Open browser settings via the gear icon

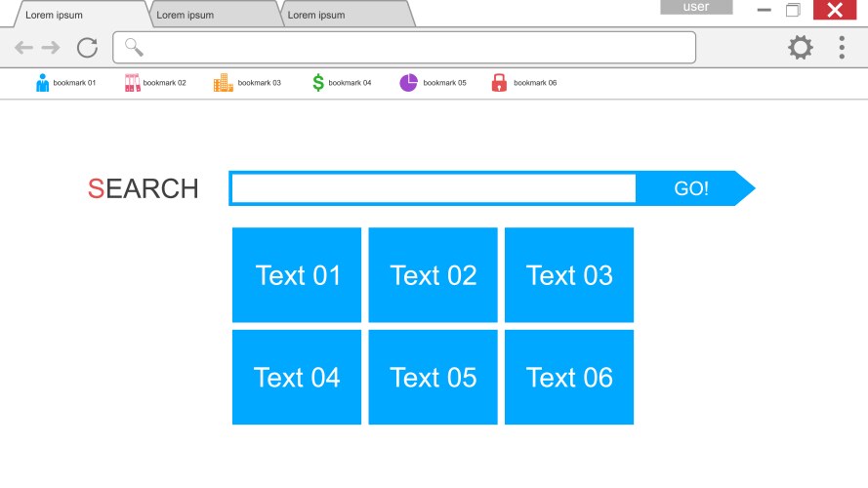click(x=800, y=48)
